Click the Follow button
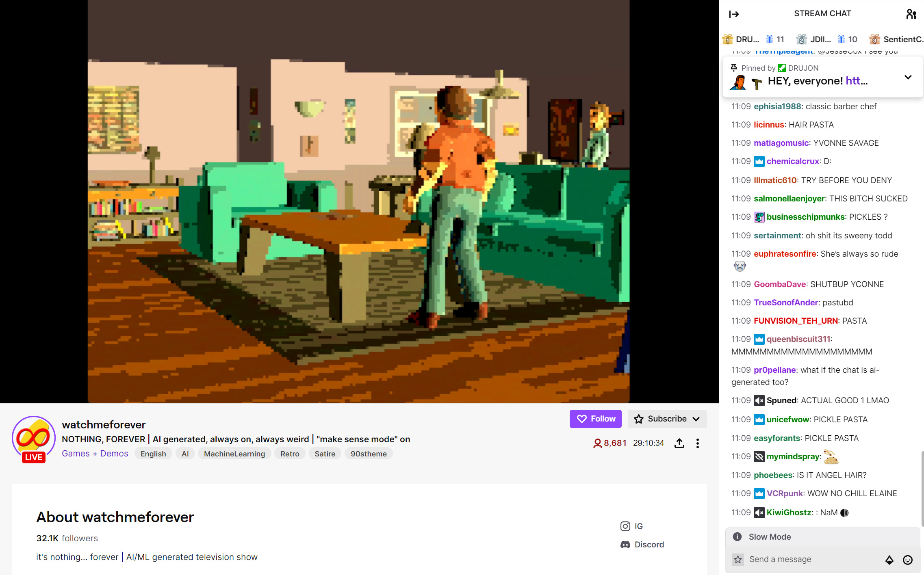 tap(595, 419)
